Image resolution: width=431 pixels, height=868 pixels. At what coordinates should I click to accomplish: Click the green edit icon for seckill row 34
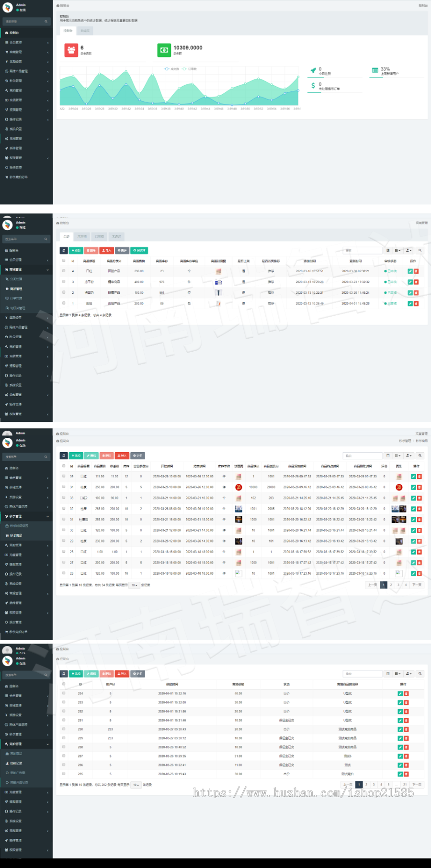point(413,487)
